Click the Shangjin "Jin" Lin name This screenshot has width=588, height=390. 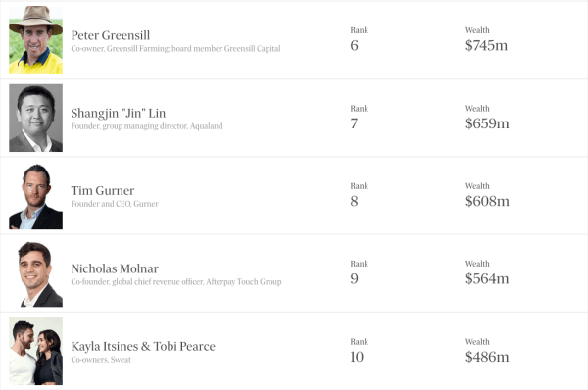(x=119, y=113)
